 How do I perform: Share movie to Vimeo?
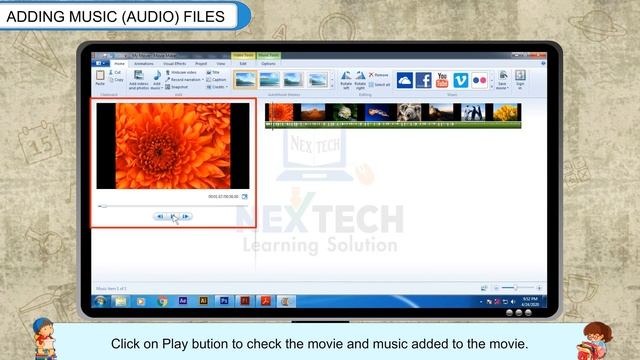coord(461,80)
